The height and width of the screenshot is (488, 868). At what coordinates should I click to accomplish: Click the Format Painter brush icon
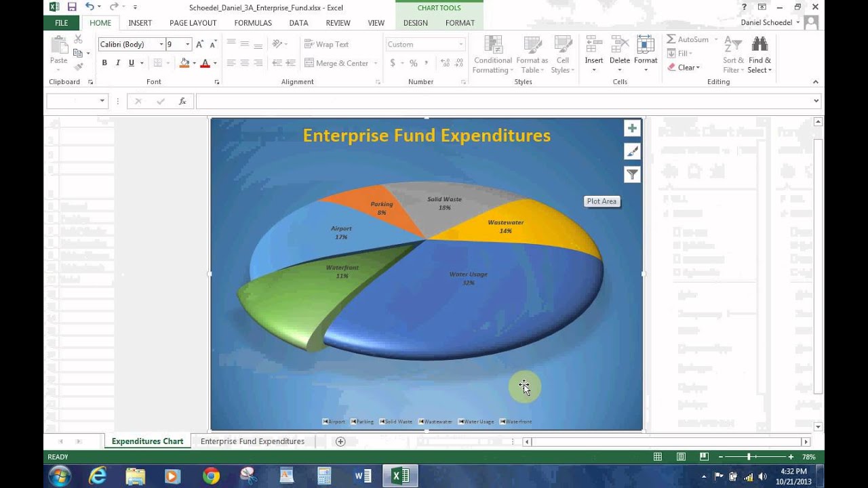click(x=78, y=66)
